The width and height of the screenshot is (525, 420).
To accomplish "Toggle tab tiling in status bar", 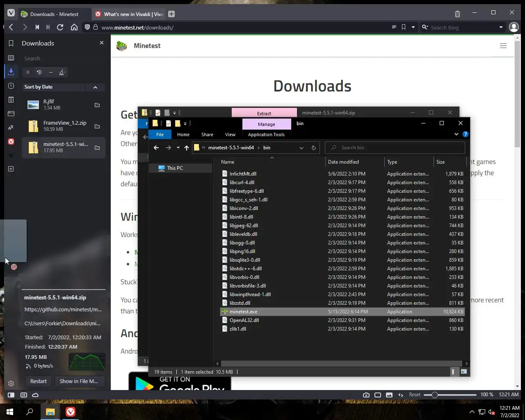I will [24, 395].
